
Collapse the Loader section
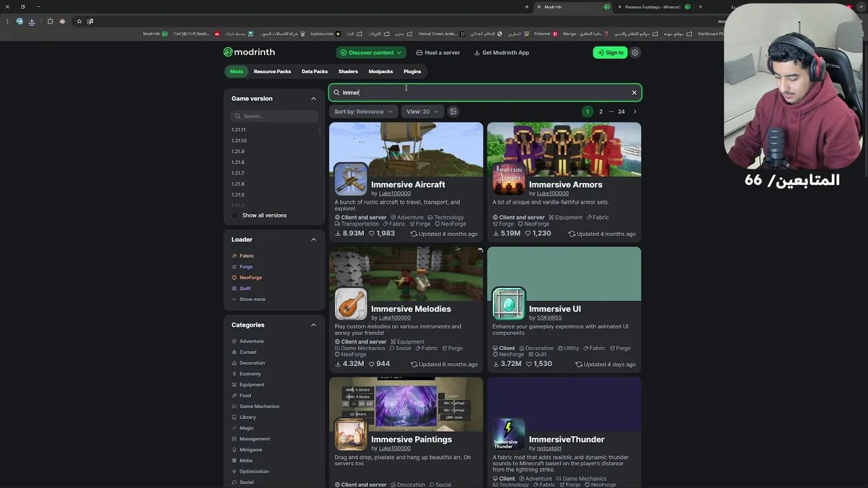[x=313, y=239]
